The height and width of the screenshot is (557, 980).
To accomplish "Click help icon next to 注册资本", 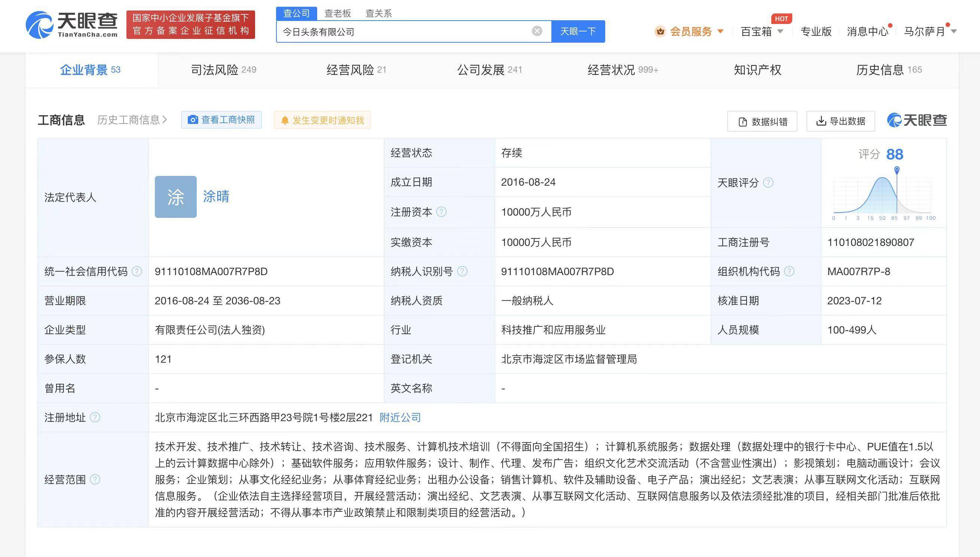I will pyautogui.click(x=441, y=211).
